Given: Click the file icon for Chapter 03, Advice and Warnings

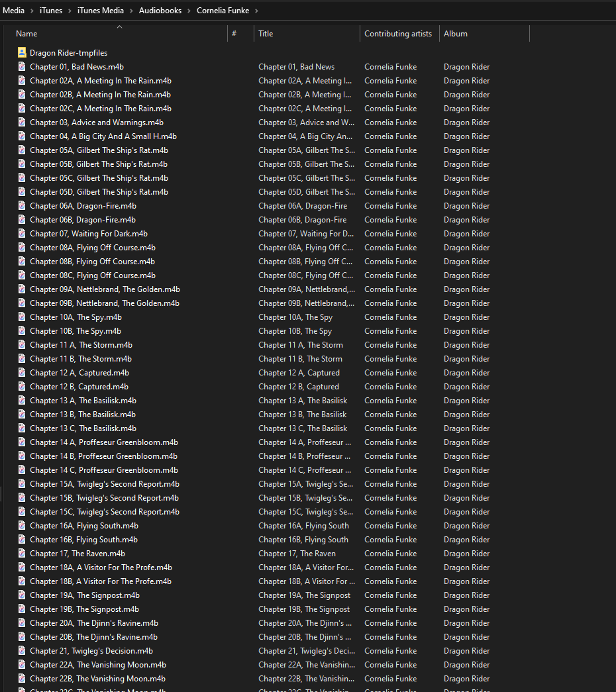Looking at the screenshot, I should click(x=22, y=123).
